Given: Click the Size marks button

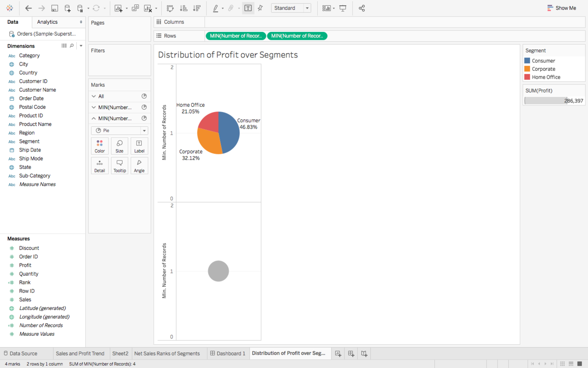Looking at the screenshot, I should coord(119,146).
